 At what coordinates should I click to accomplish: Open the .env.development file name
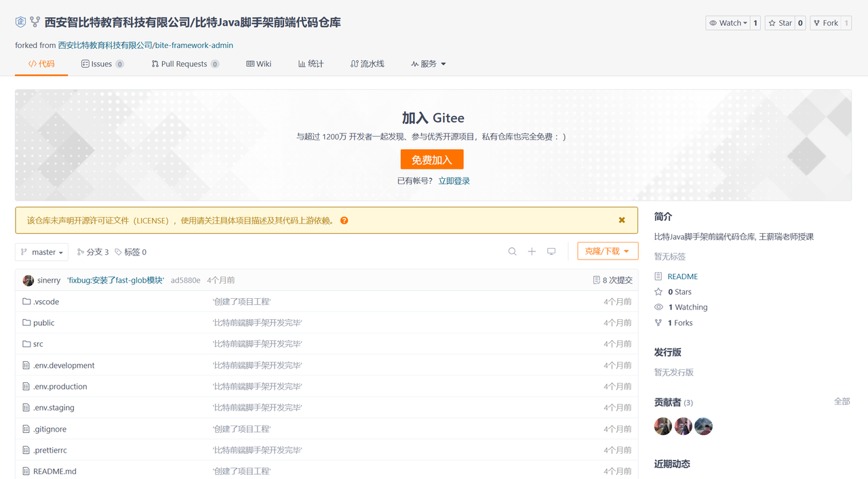tap(64, 365)
